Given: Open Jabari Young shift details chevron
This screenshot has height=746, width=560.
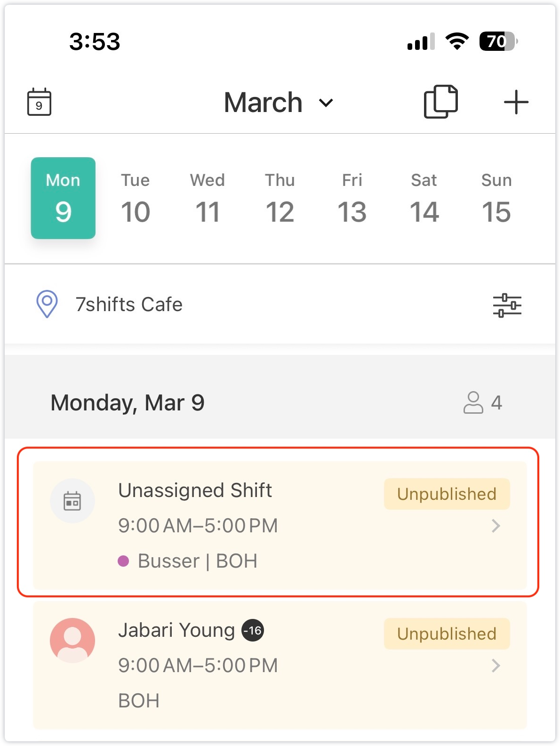Looking at the screenshot, I should pos(496,666).
